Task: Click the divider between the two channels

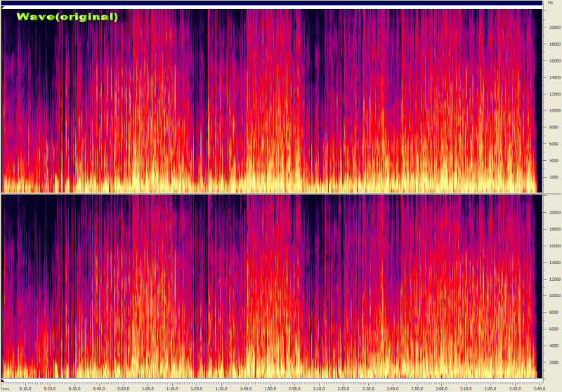Action: click(273, 193)
